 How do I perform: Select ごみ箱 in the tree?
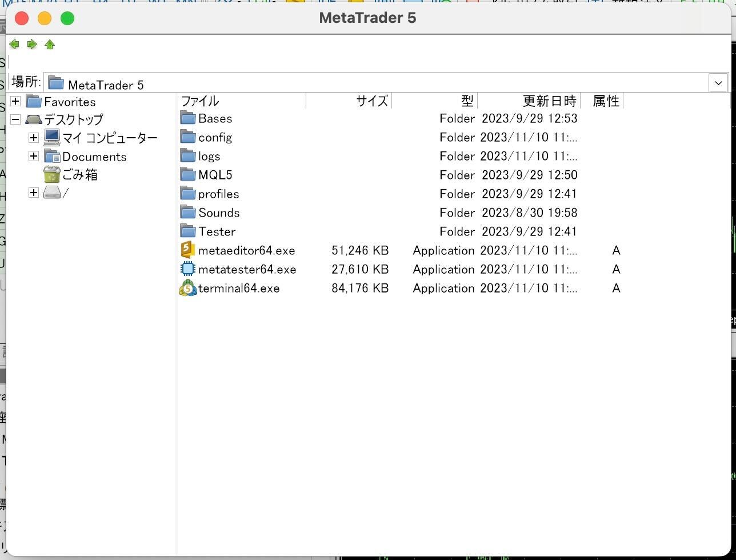(80, 174)
